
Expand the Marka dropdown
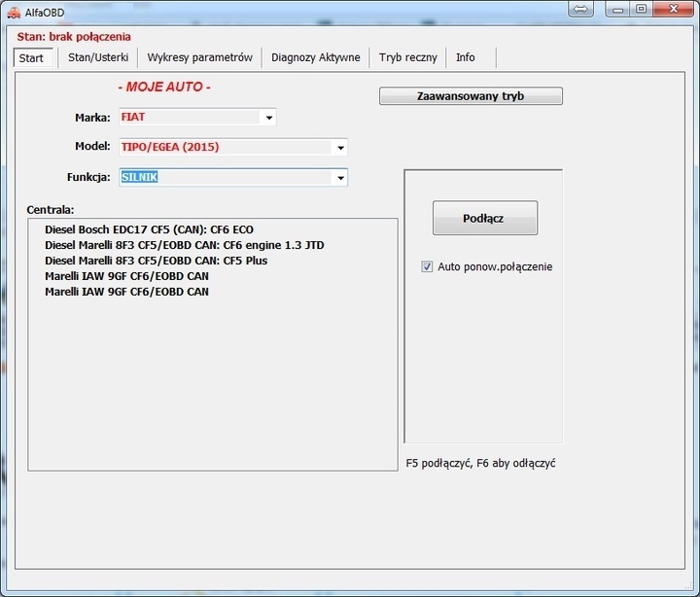coord(268,118)
